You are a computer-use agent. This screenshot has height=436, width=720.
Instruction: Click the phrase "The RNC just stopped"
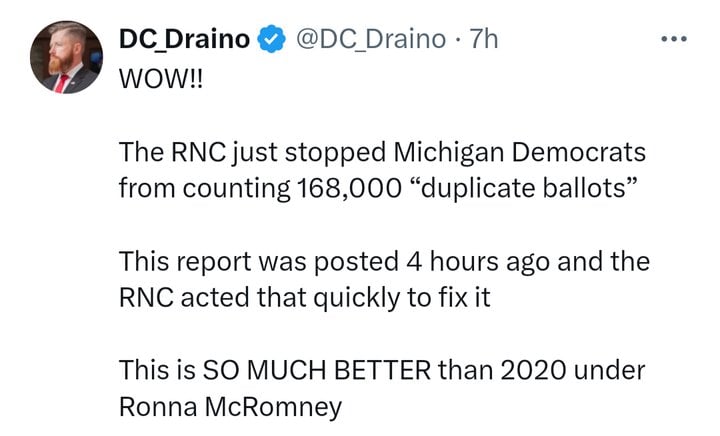(252, 152)
